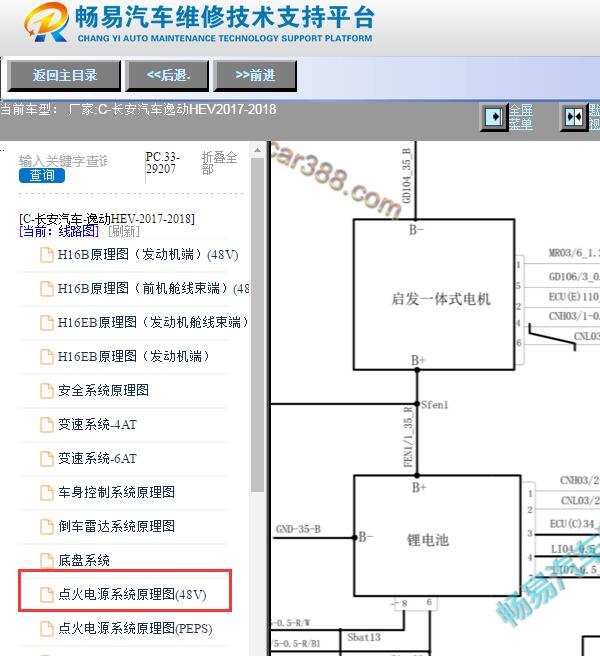Screen dimensions: 600x656
Task: Click the split-view icon at toolbar right
Action: (x=574, y=118)
